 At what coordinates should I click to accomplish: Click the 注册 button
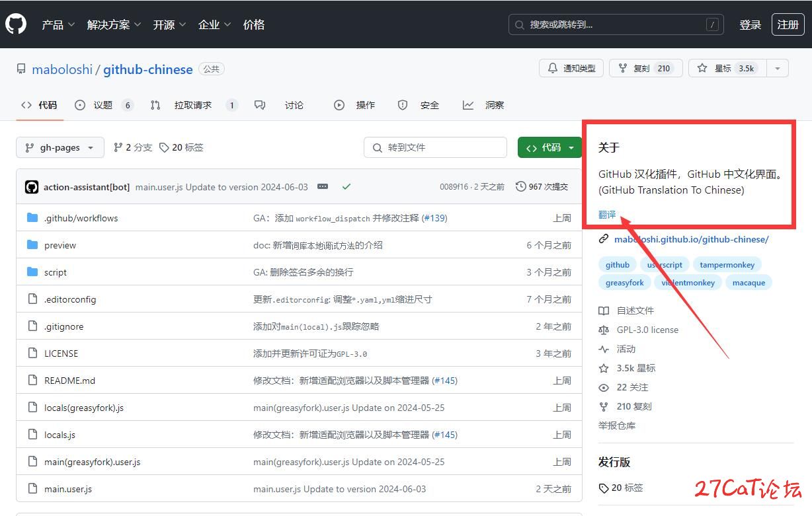(788, 24)
